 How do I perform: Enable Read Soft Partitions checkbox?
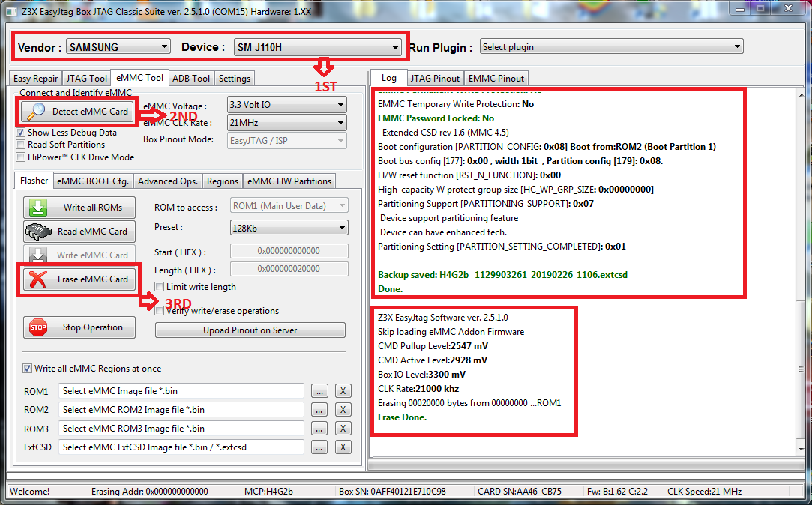coord(21,145)
